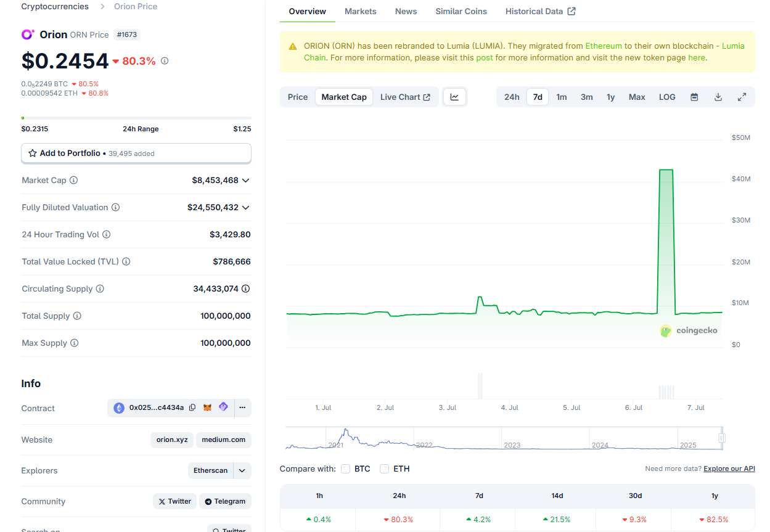Set chart range to 1y
770x532 pixels.
coord(611,97)
